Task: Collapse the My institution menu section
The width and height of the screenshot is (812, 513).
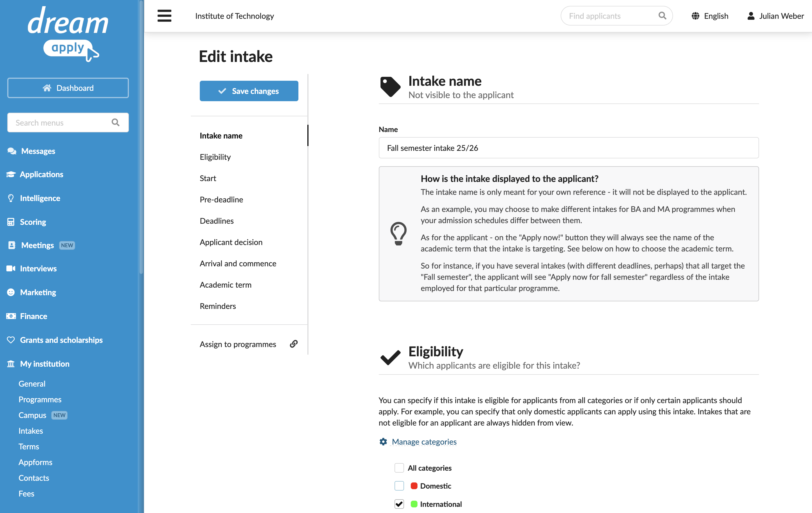Action: pos(45,364)
